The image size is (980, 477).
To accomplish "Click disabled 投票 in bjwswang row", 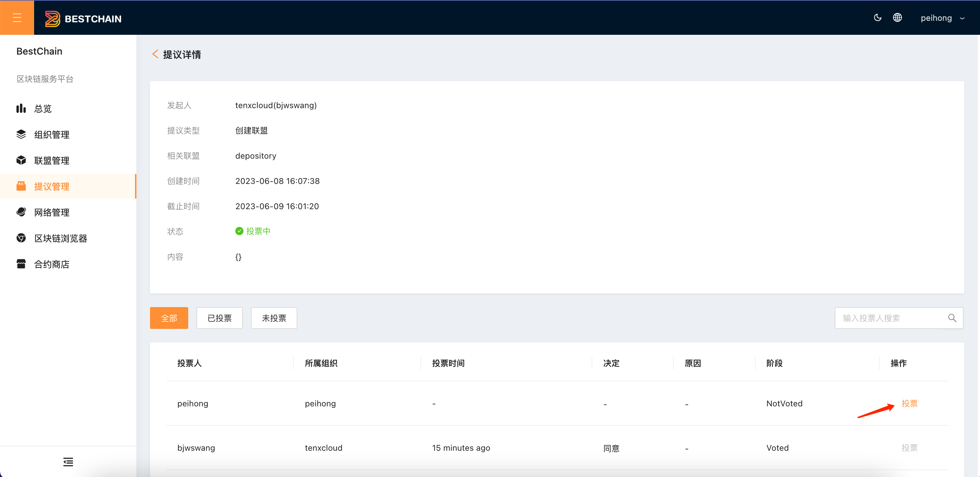I will 909,448.
